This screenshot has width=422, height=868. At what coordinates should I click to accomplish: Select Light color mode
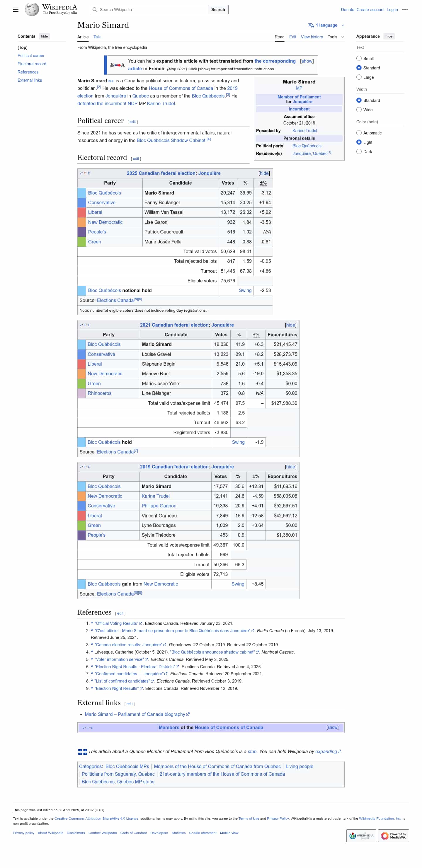tap(359, 142)
